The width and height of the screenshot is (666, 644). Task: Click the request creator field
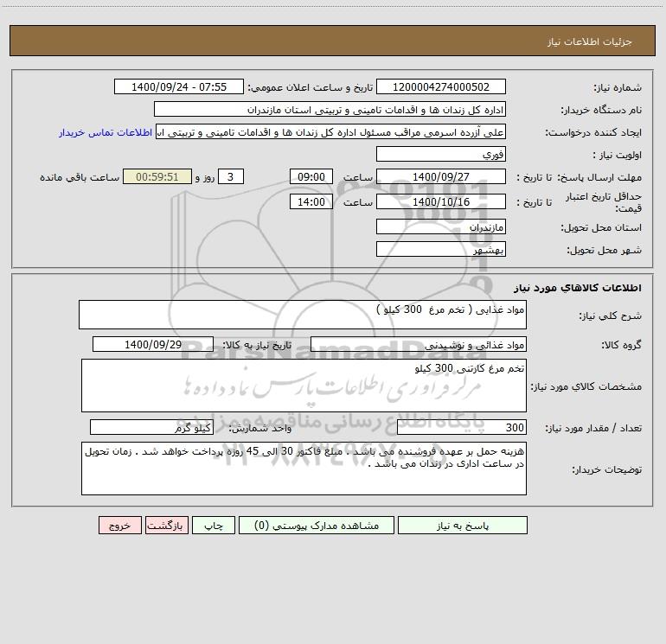tap(331, 131)
